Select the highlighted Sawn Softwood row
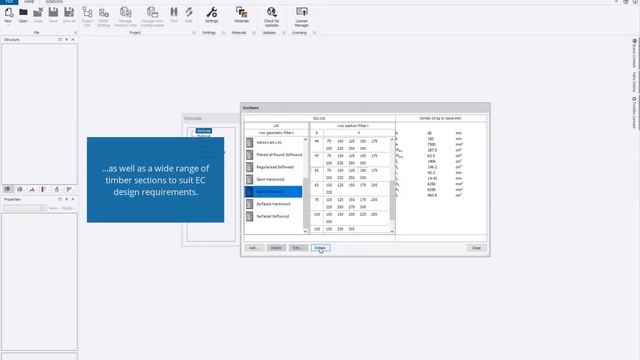Screen dimensions: 640x360 pyautogui.click(x=273, y=191)
